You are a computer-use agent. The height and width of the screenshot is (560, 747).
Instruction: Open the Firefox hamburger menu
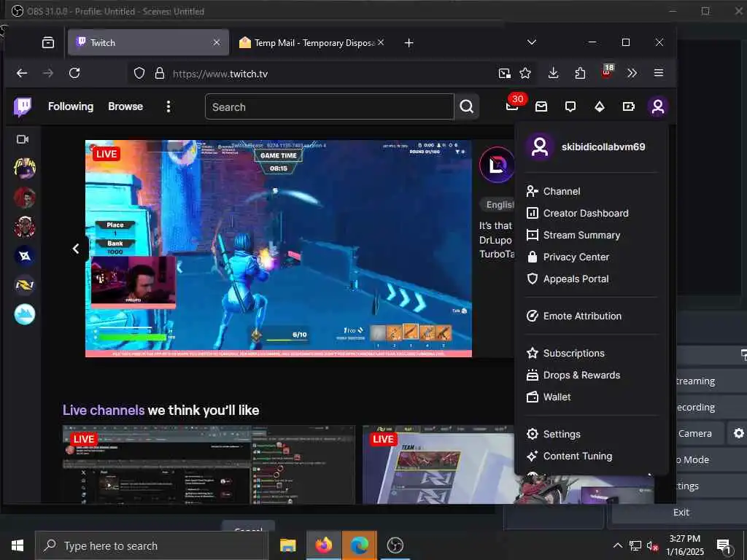(659, 73)
